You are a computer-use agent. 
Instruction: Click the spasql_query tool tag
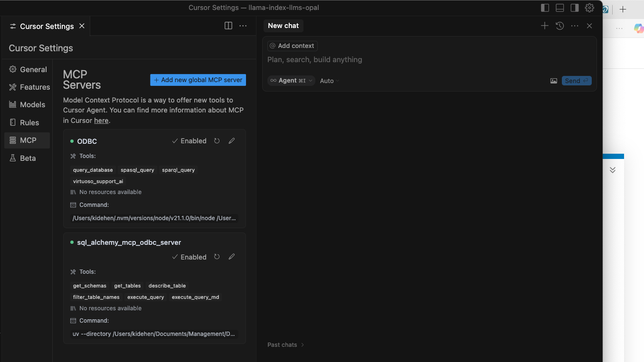pyautogui.click(x=137, y=170)
